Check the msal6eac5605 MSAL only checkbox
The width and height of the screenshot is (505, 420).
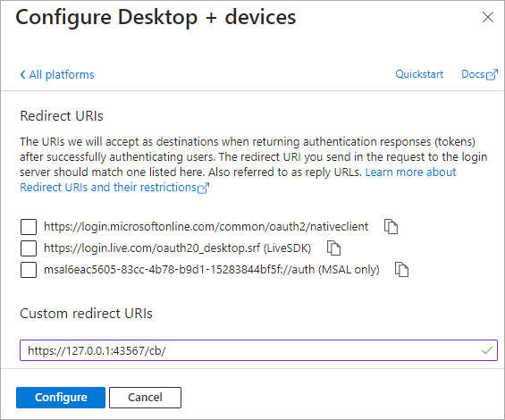29,270
